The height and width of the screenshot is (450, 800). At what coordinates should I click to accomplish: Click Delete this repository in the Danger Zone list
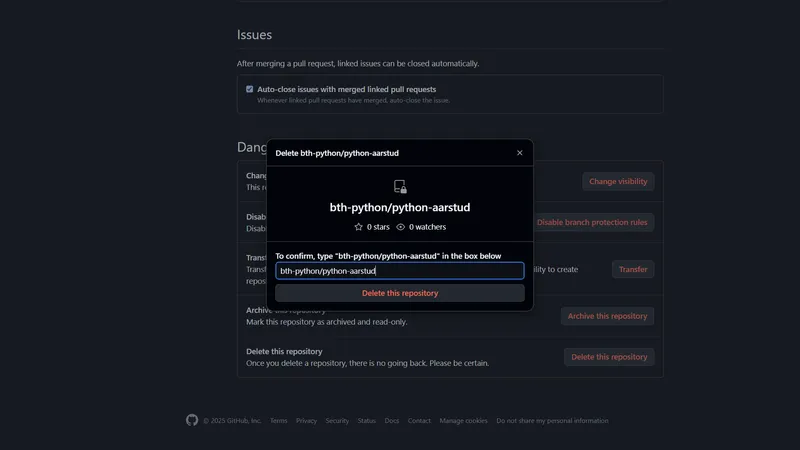tap(608, 356)
